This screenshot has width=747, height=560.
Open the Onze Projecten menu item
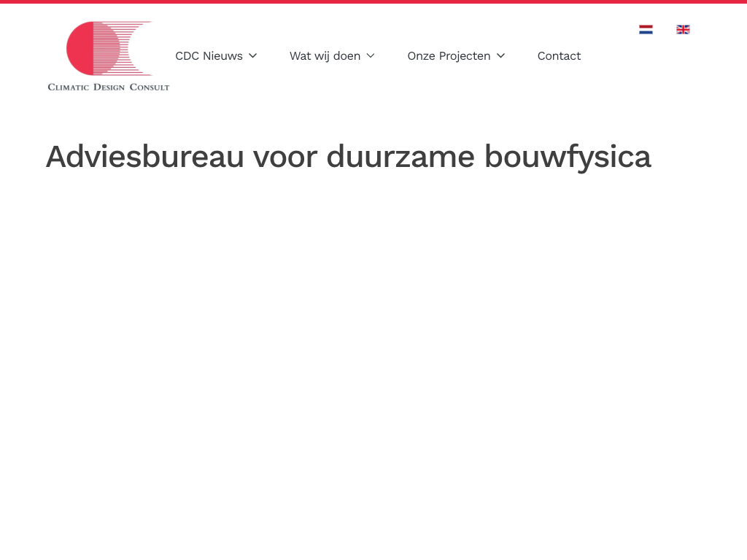[449, 56]
